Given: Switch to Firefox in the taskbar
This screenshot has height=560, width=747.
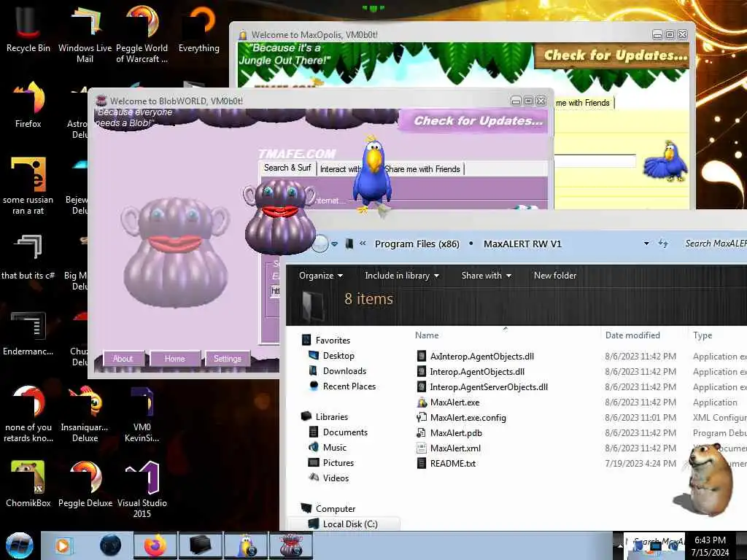Looking at the screenshot, I should click(x=155, y=545).
